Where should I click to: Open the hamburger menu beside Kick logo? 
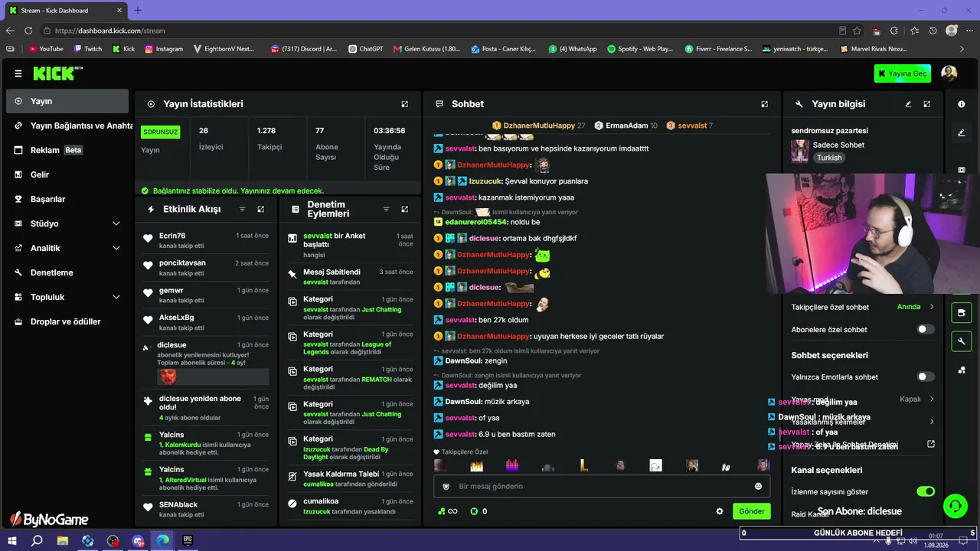[x=18, y=73]
